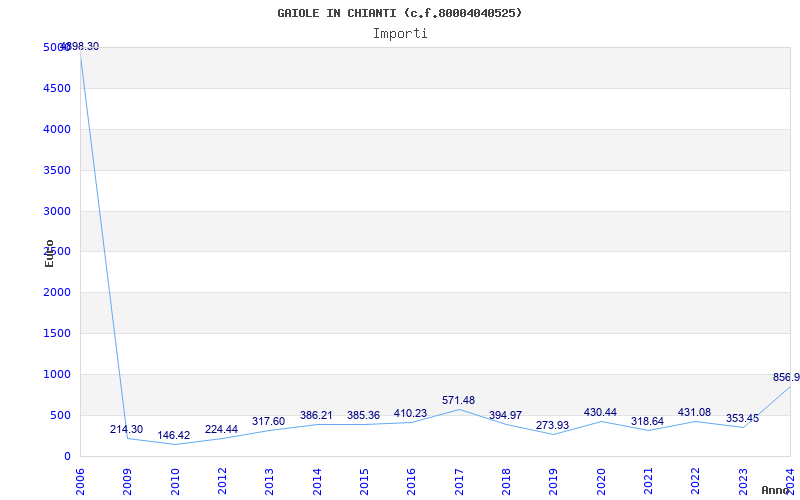
Task: Click the Euro y-axis label
Action: pos(49,253)
